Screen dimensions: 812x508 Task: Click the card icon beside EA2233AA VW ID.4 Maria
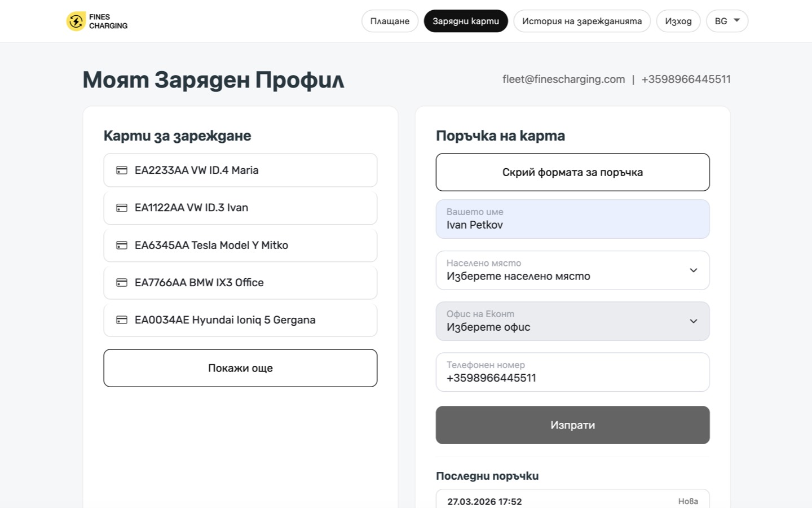tap(122, 170)
